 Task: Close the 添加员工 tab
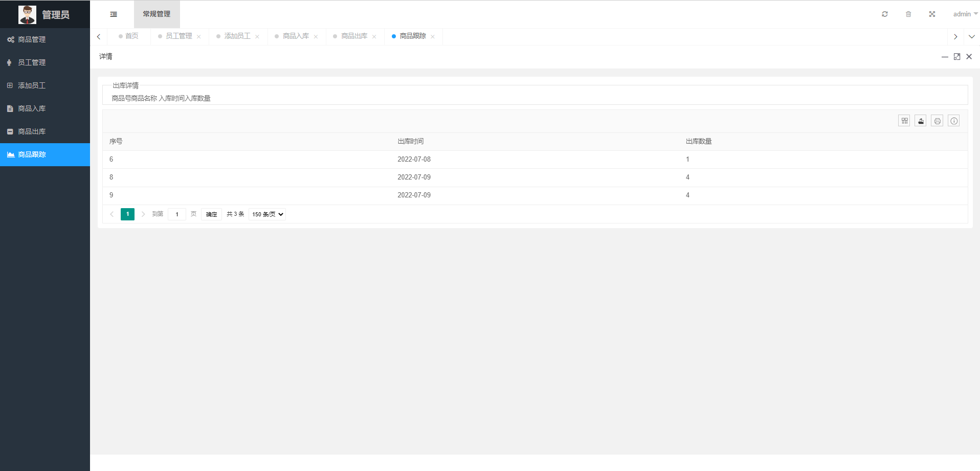click(x=257, y=36)
